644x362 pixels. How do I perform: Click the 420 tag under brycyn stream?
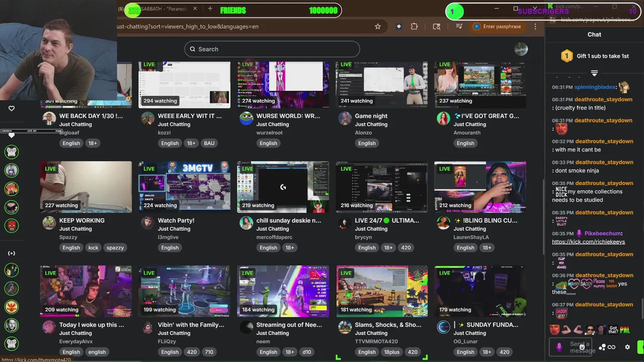click(x=406, y=248)
